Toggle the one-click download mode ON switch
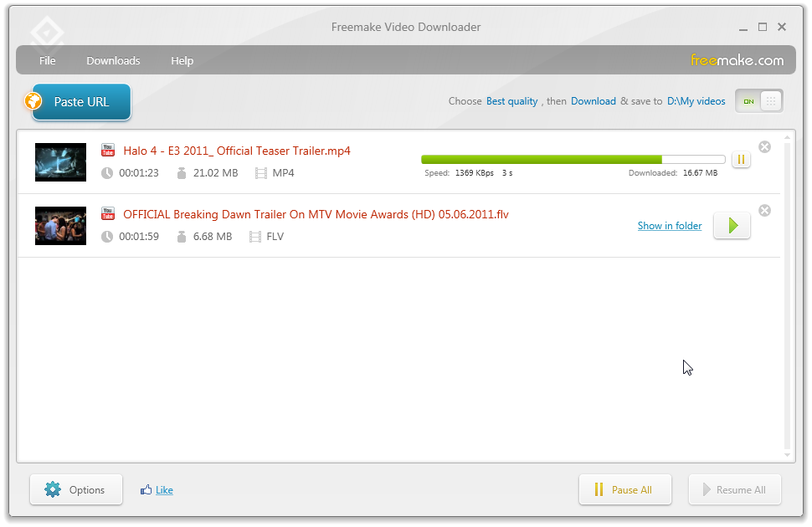Screen dimensions: 812x527 [x=748, y=101]
